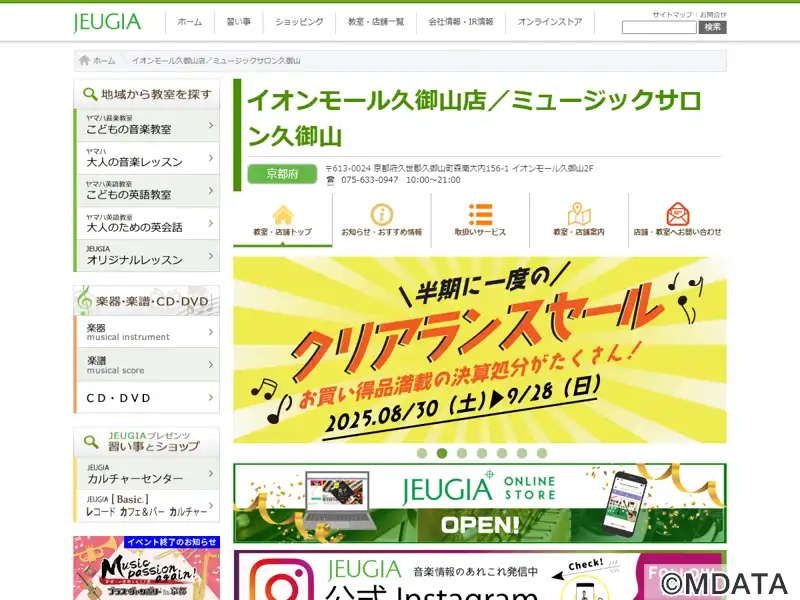Open 教室・店舗一覧 in the top navigation
800x600 pixels.
pos(376,22)
